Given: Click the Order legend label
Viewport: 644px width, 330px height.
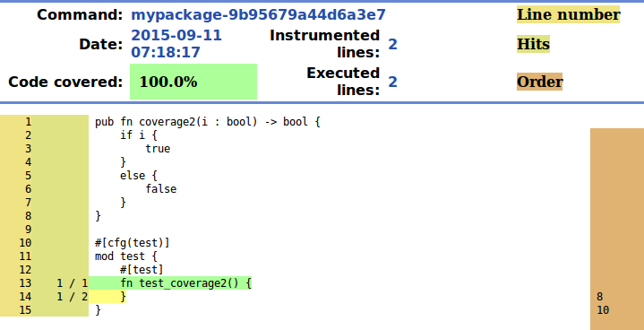Looking at the screenshot, I should pos(540,82).
